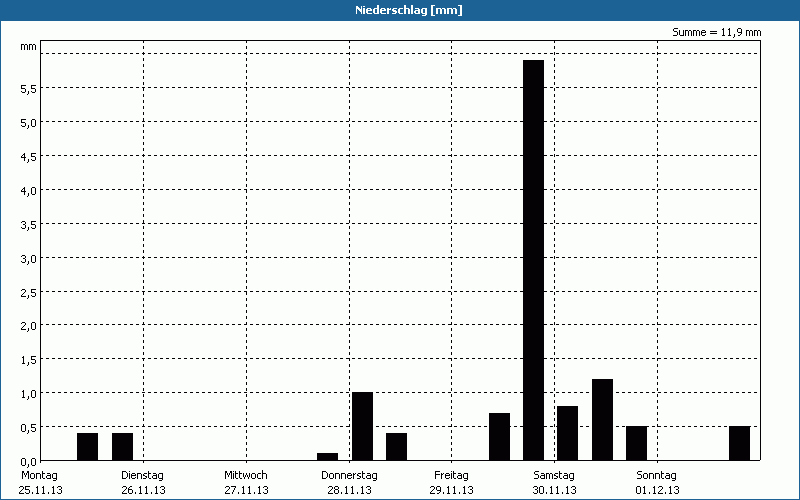
Task: Click the 0,4 mm bar on Donnerstag
Action: tap(396, 446)
